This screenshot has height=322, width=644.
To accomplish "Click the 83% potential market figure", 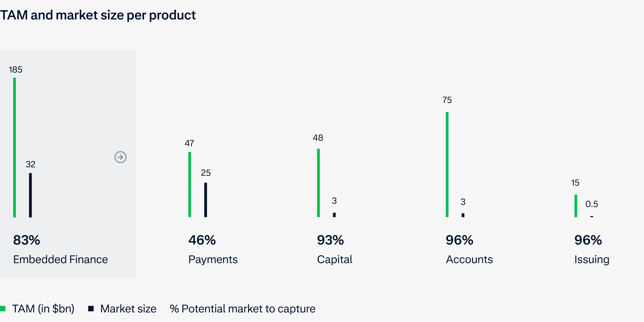I will click(27, 240).
